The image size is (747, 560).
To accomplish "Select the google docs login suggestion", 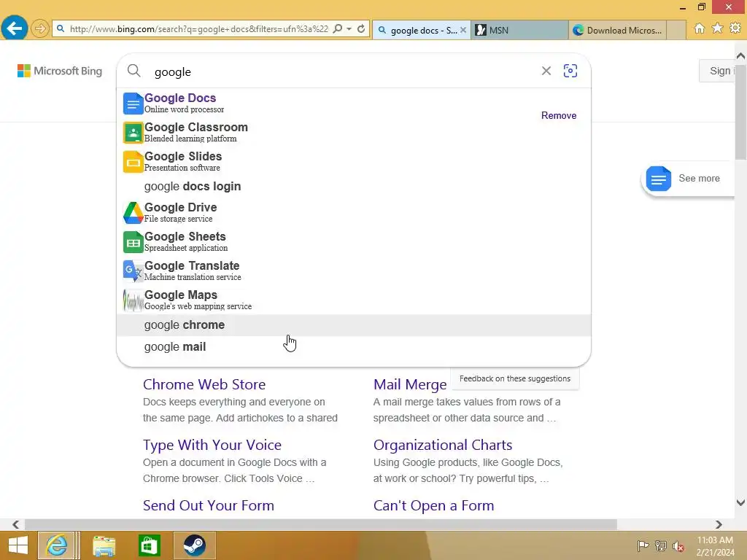I will click(354, 186).
